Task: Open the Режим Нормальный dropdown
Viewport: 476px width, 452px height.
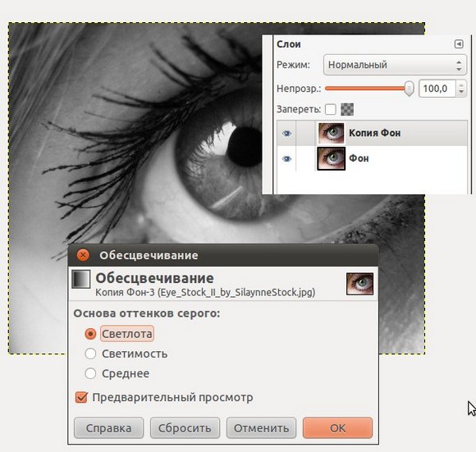Action: (x=395, y=65)
